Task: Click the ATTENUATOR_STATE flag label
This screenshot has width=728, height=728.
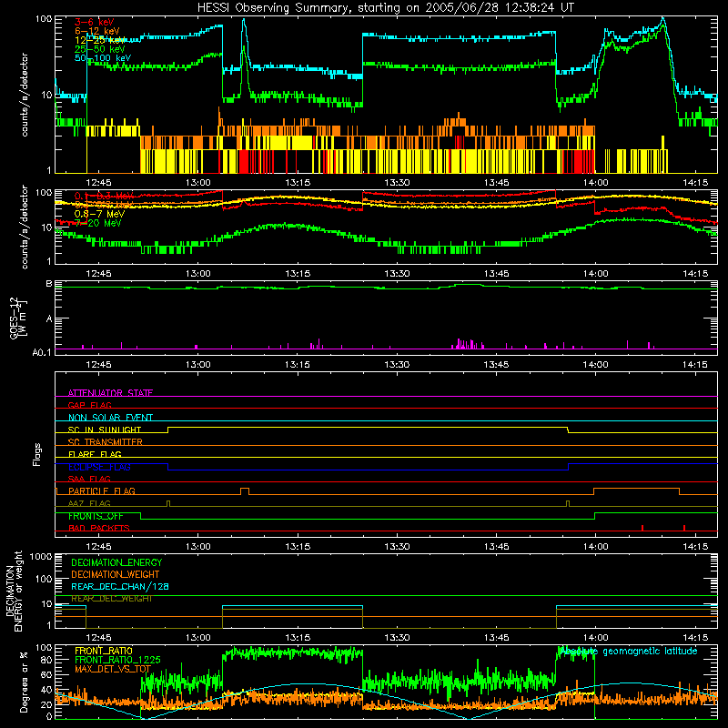Action: point(110,393)
